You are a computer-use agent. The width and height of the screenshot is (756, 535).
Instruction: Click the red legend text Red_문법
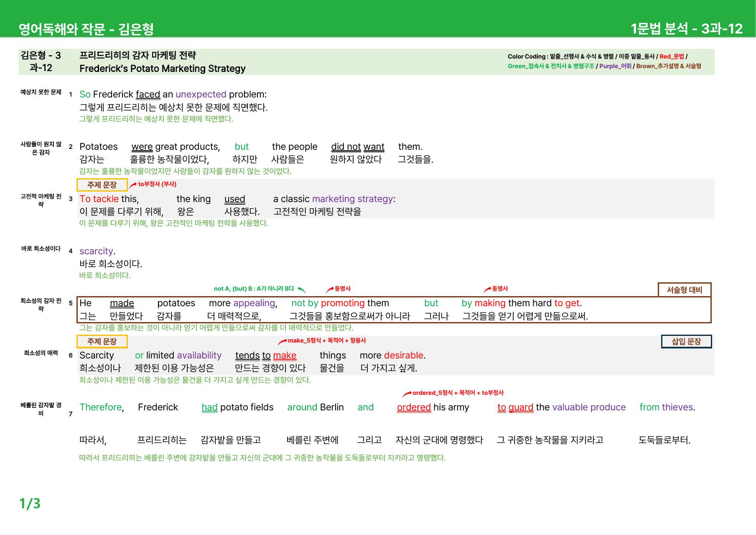pos(672,56)
